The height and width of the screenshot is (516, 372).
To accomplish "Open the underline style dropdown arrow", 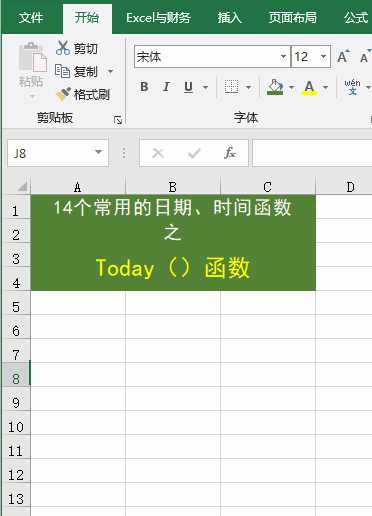I will (x=205, y=87).
